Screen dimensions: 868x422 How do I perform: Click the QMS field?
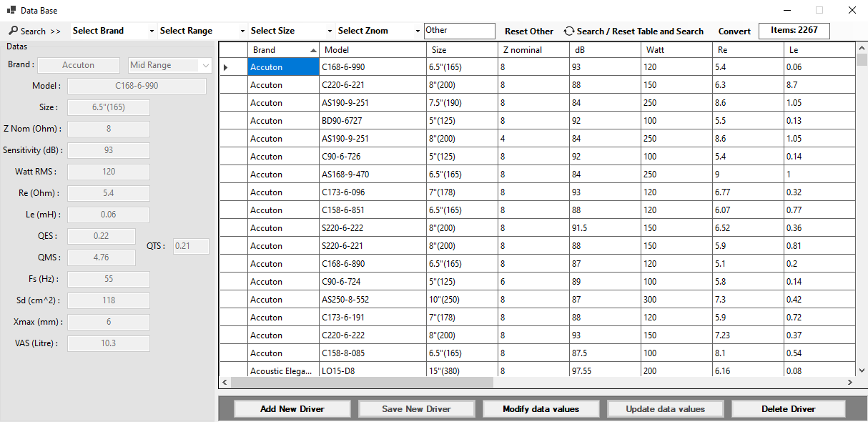(x=102, y=257)
